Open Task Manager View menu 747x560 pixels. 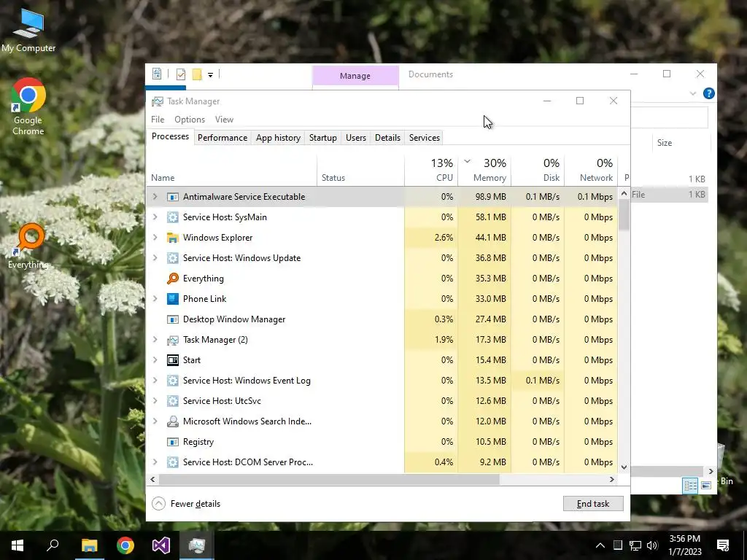coord(224,120)
